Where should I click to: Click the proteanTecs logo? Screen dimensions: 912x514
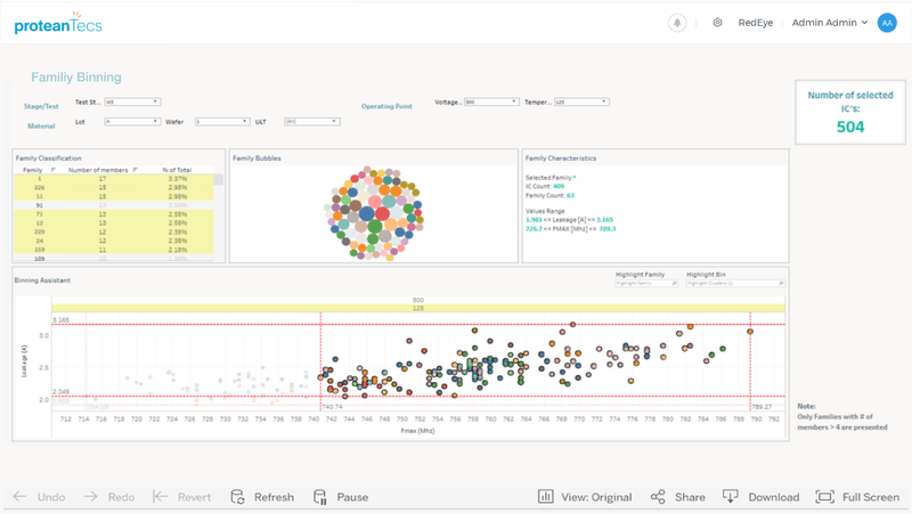tap(58, 24)
